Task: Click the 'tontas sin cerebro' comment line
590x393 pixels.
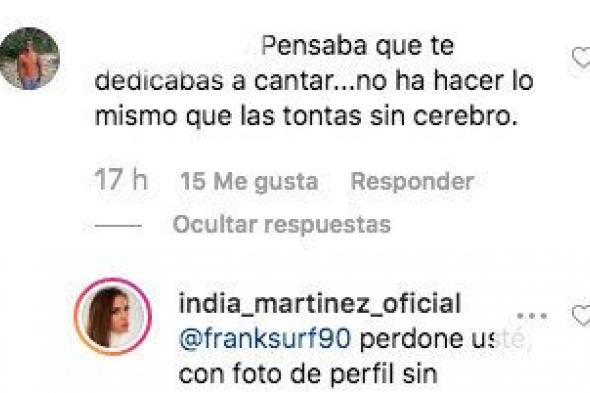Action: click(x=306, y=116)
